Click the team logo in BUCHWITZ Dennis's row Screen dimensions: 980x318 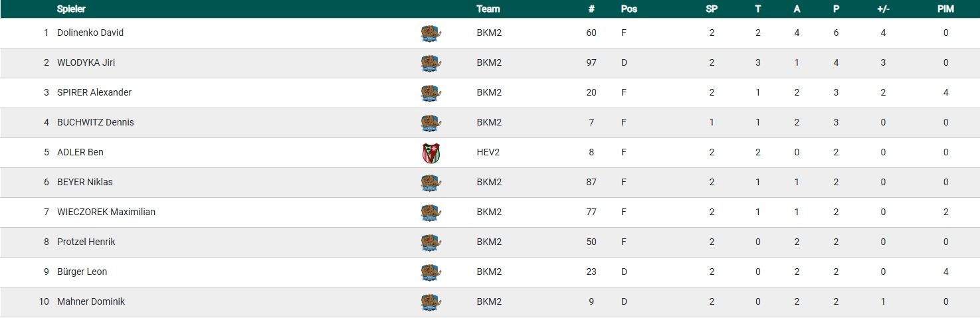tap(431, 123)
